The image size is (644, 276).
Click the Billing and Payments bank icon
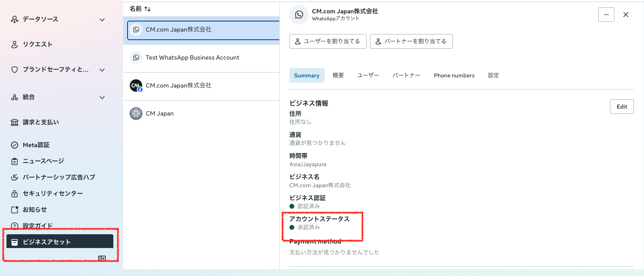point(15,122)
